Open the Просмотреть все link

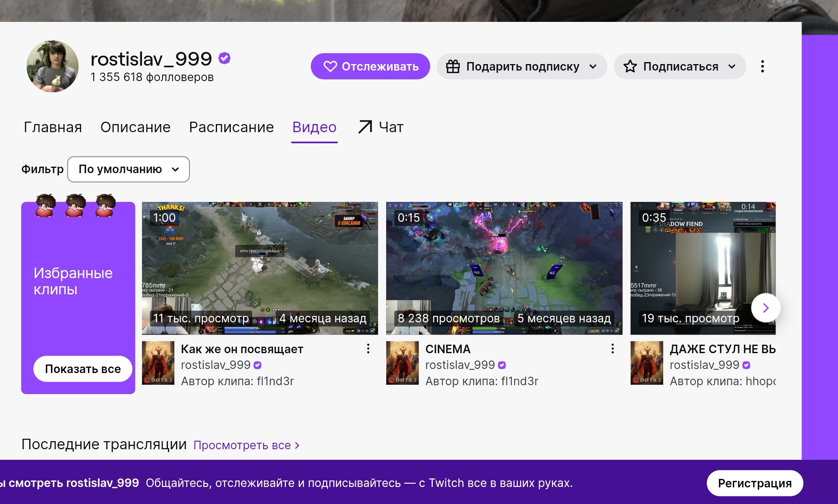coord(246,445)
